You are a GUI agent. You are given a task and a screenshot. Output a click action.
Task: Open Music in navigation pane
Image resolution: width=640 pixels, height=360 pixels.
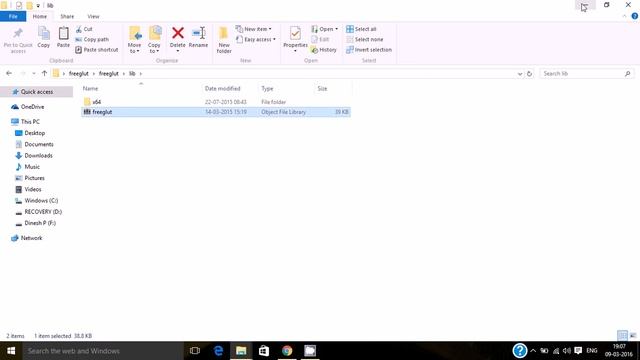pos(32,167)
